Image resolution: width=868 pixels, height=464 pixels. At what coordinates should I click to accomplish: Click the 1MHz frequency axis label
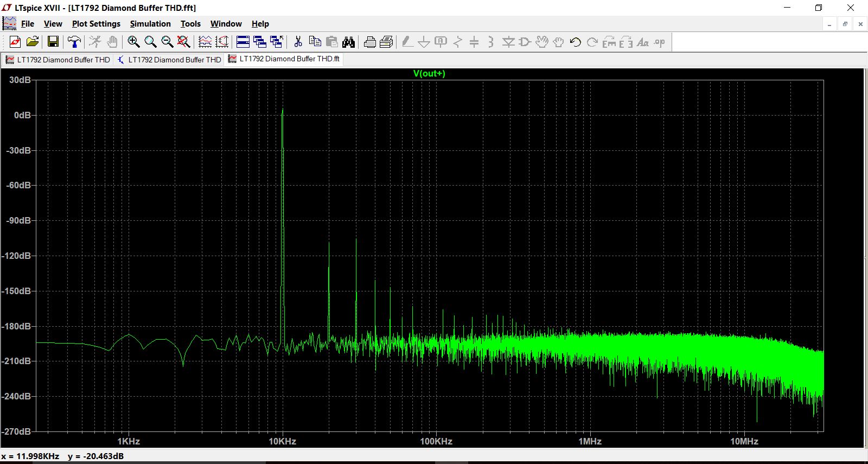click(590, 441)
